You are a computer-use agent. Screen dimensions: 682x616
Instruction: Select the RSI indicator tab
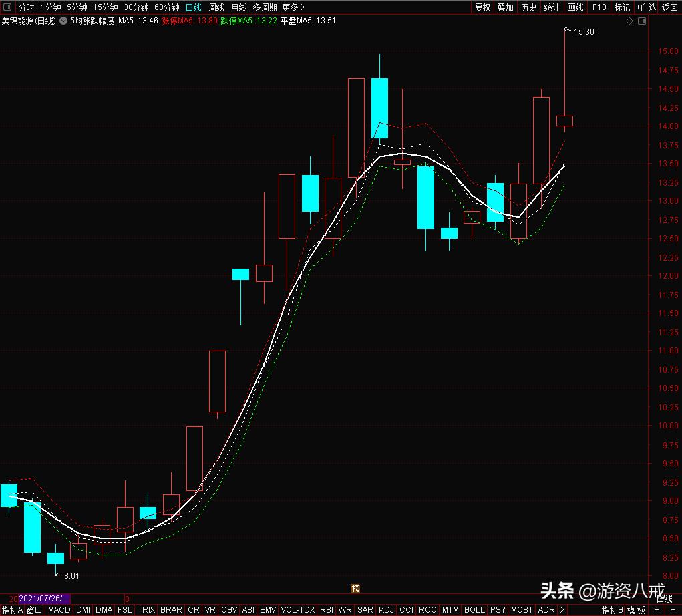click(327, 610)
